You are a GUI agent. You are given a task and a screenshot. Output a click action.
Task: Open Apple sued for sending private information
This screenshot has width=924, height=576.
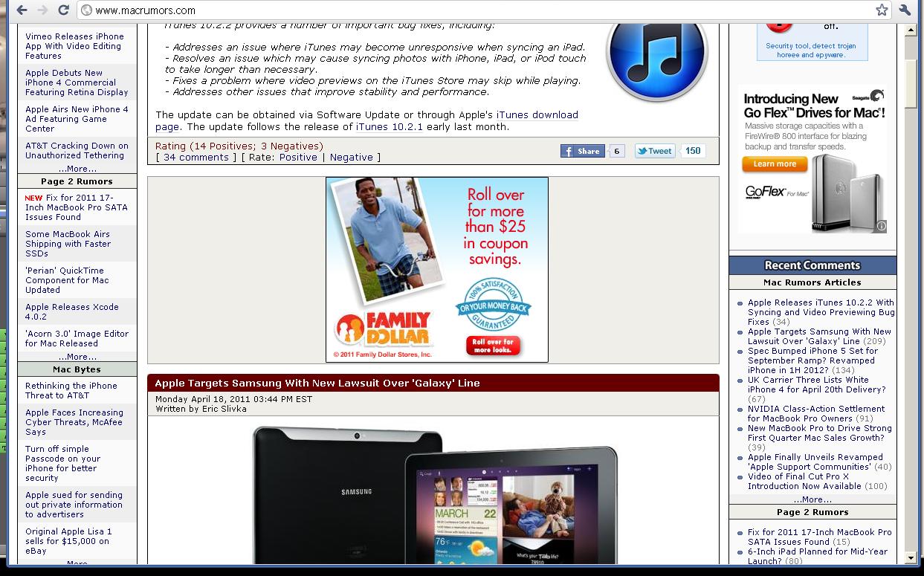click(74, 505)
